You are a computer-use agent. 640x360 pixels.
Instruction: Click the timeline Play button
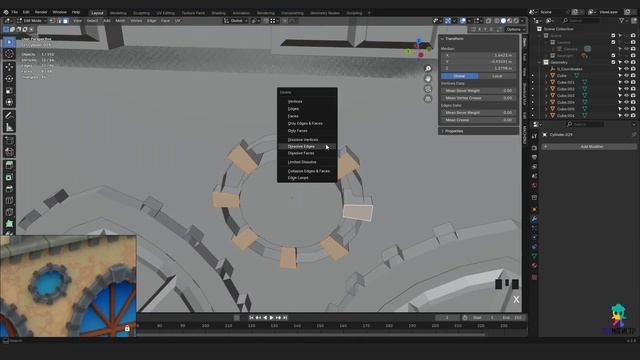(x=271, y=318)
